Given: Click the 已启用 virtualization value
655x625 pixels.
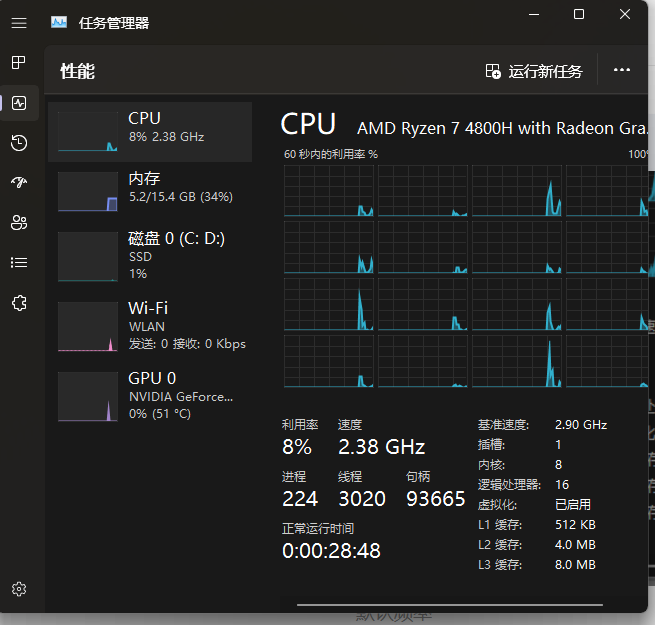Looking at the screenshot, I should click(x=573, y=505).
